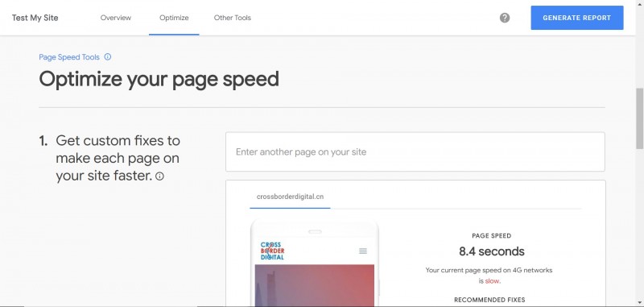The height and width of the screenshot is (307, 644).
Task: Select the crossborderdigital.cn tab
Action: coord(290,197)
